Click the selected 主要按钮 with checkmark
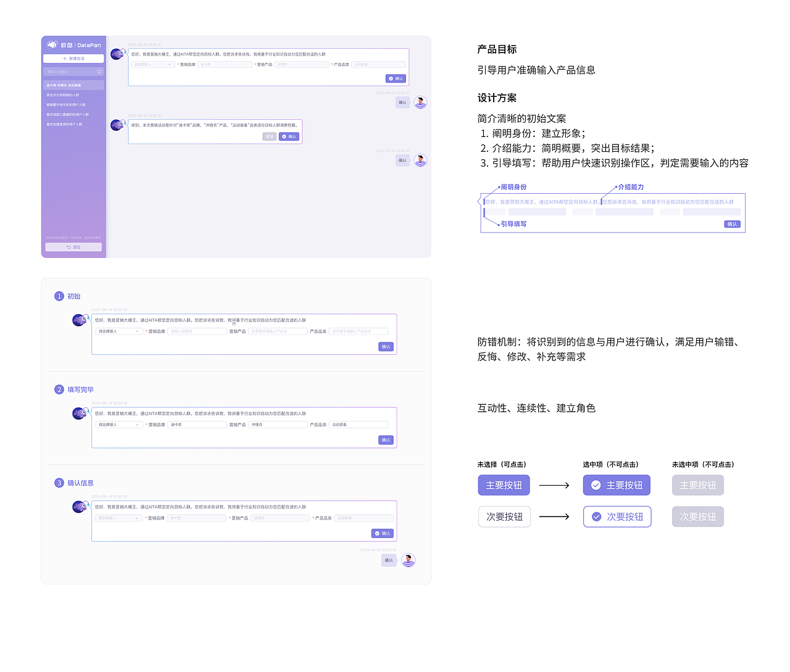Image resolution: width=790 pixels, height=672 pixels. click(x=617, y=485)
